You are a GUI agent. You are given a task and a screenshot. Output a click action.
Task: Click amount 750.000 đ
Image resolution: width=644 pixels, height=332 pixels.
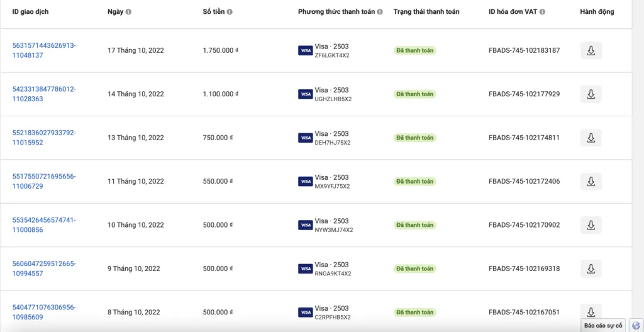[218, 138]
